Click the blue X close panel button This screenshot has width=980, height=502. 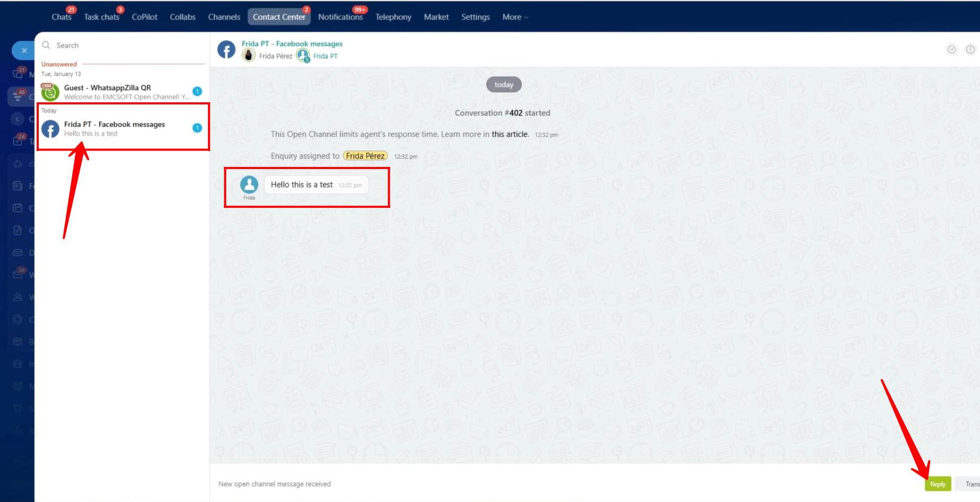pyautogui.click(x=24, y=51)
